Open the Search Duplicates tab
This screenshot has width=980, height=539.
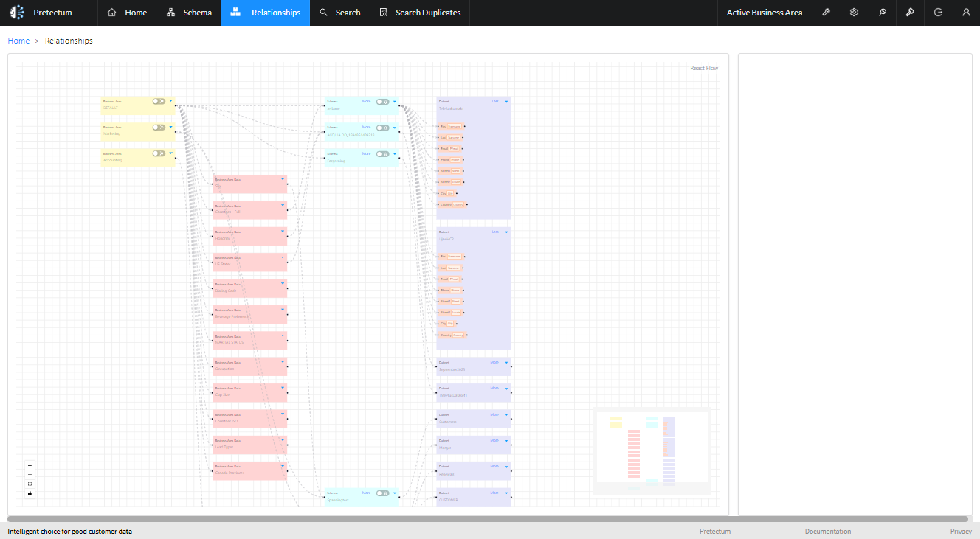point(420,13)
